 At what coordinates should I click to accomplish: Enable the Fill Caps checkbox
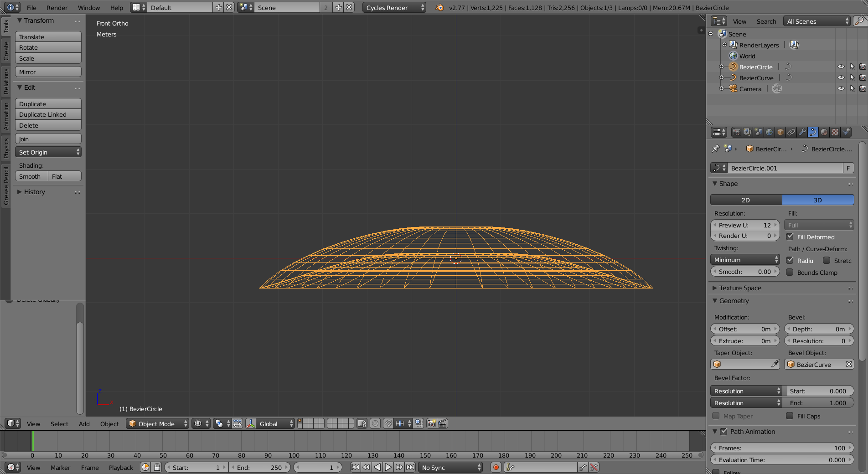tap(790, 416)
